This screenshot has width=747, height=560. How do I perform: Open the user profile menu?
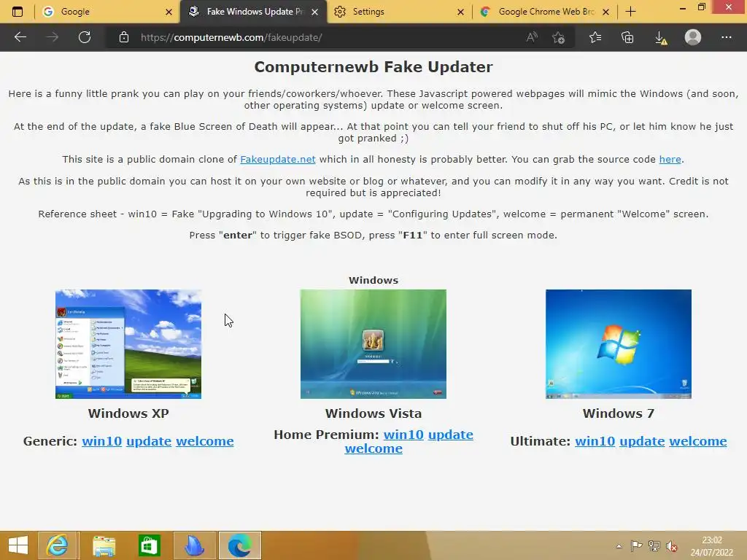tap(693, 37)
